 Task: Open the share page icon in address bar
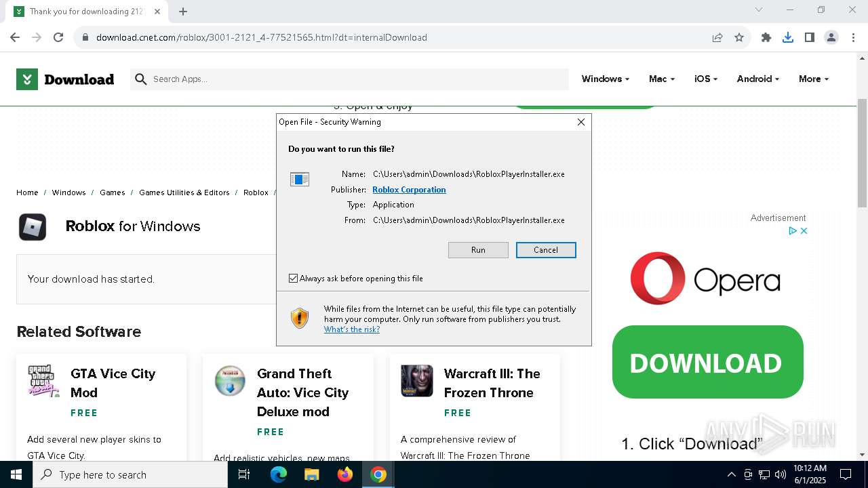[x=717, y=37]
